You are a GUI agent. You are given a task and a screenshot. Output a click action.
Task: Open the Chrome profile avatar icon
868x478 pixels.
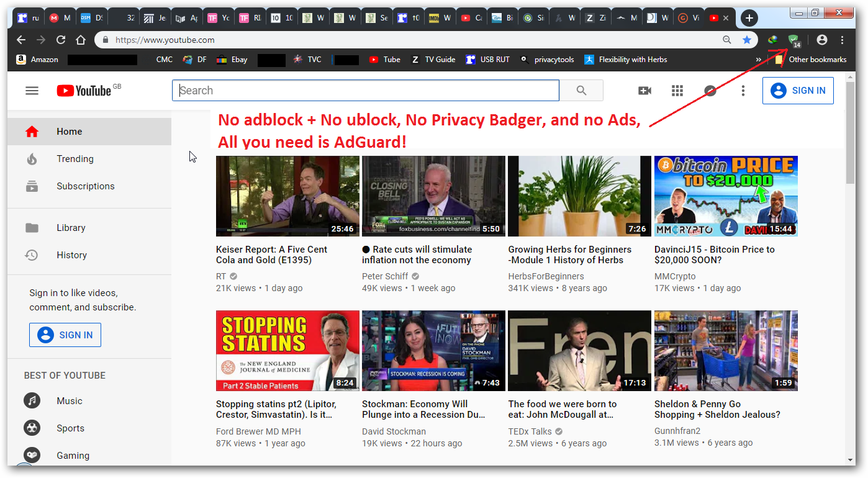(822, 40)
